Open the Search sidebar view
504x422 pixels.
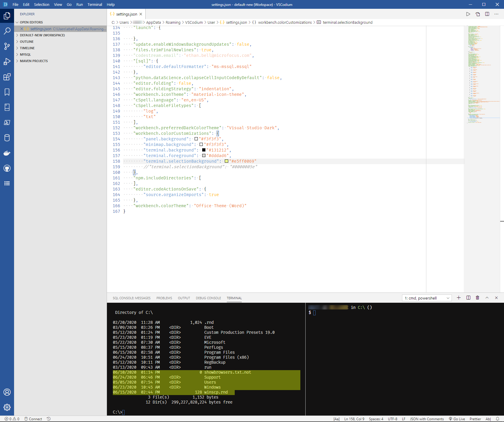tap(7, 31)
